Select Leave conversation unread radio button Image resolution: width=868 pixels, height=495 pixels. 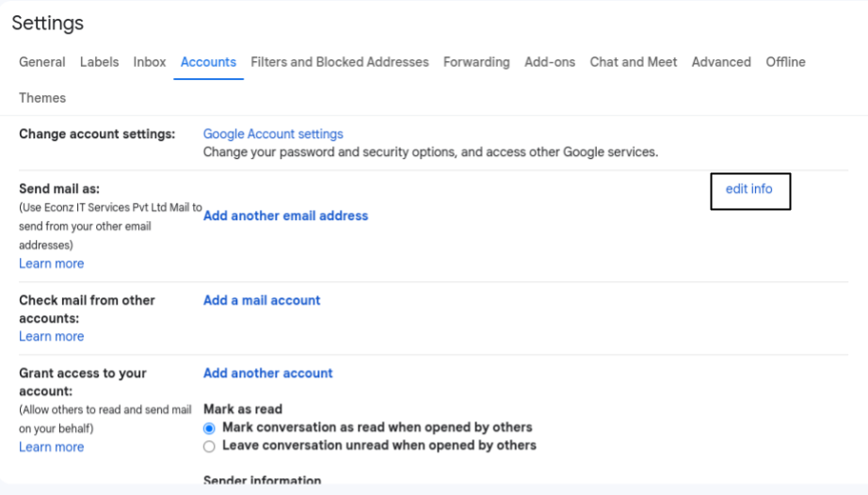[209, 446]
